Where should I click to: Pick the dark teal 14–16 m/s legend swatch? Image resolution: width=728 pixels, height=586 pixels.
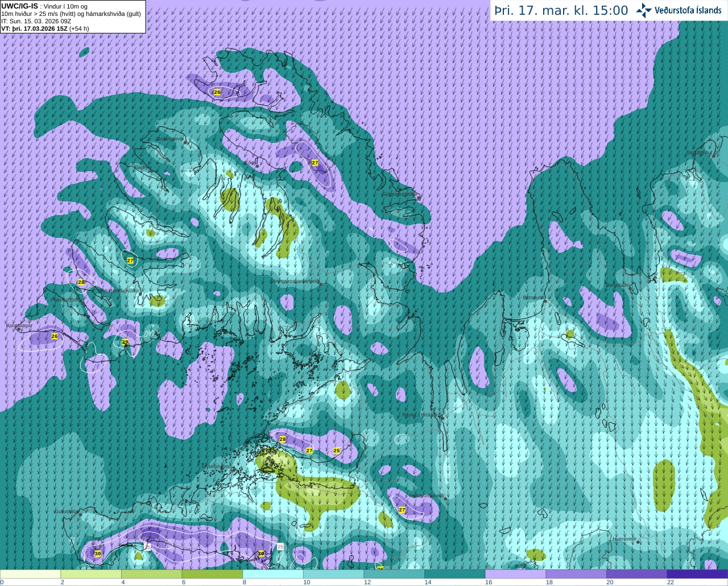pyautogui.click(x=455, y=573)
